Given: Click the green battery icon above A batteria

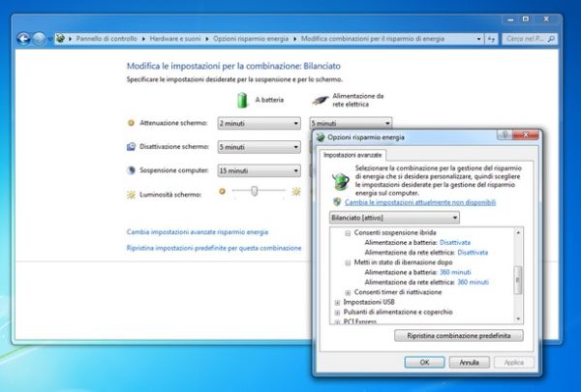Looking at the screenshot, I should pos(244,100).
